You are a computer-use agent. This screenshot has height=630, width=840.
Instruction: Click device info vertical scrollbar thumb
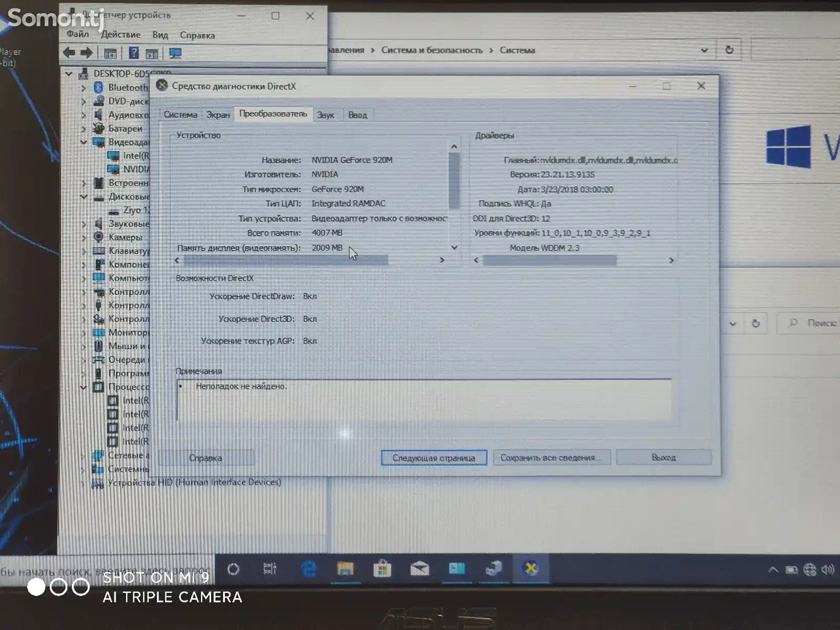pos(454,180)
